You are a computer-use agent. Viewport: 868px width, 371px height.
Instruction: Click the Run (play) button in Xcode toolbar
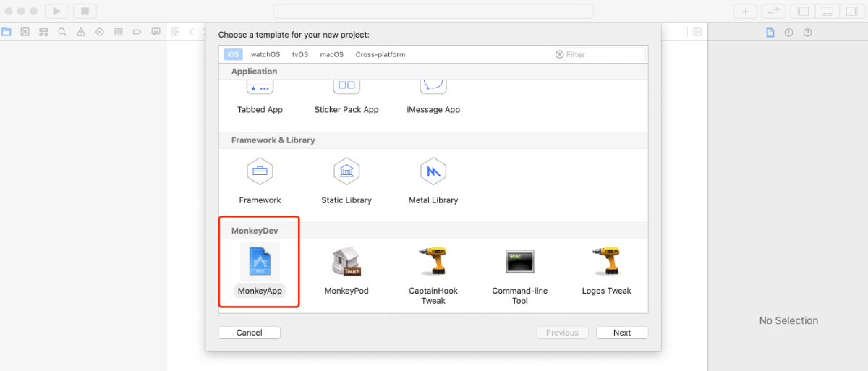coord(56,12)
